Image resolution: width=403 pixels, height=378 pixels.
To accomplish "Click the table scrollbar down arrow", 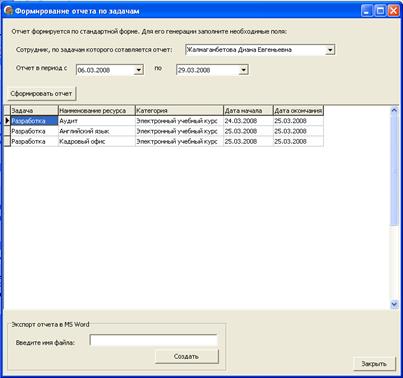I will (394, 304).
